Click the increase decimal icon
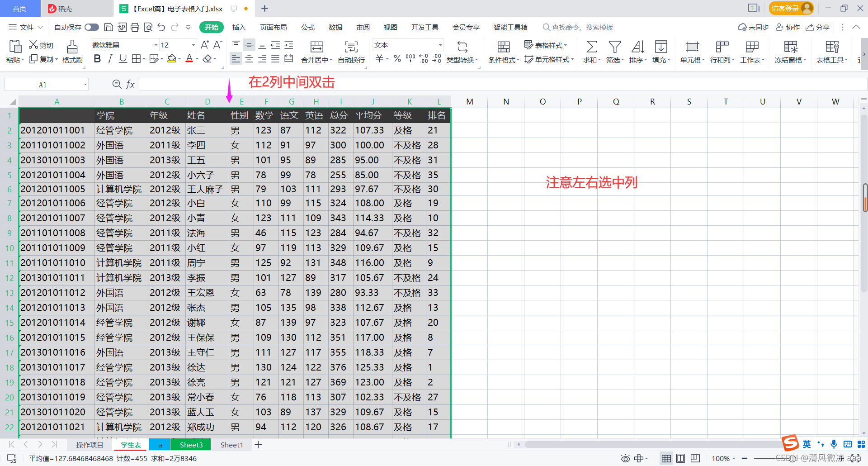This screenshot has width=868, height=466. click(x=424, y=59)
